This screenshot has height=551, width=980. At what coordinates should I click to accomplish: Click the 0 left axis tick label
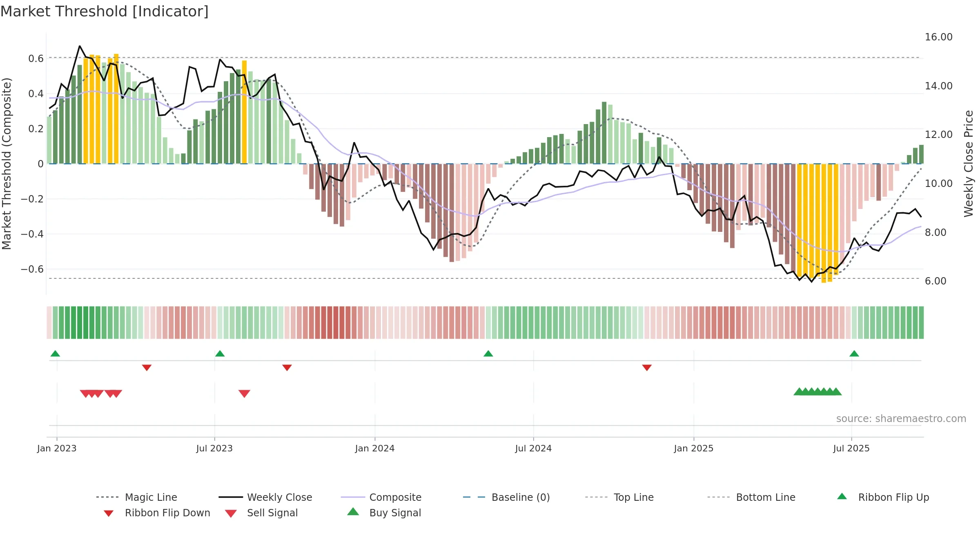40,164
